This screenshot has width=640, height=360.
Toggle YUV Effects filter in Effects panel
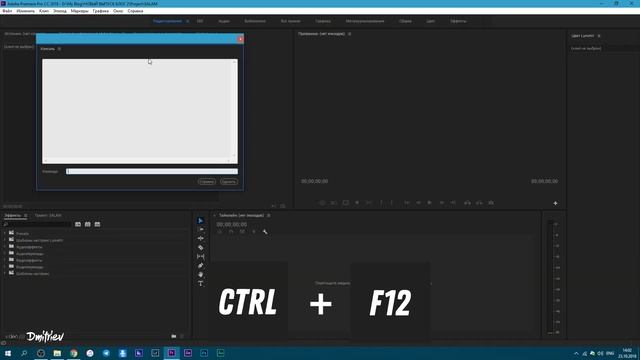(97, 224)
